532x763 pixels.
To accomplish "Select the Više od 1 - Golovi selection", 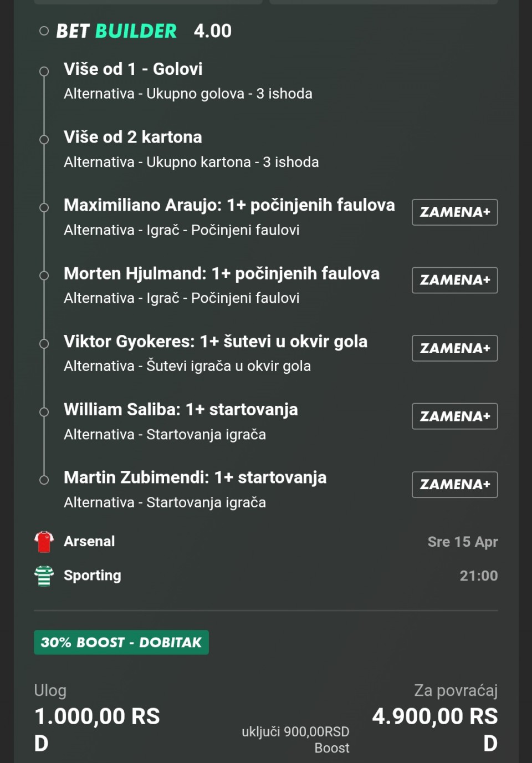I will (133, 69).
